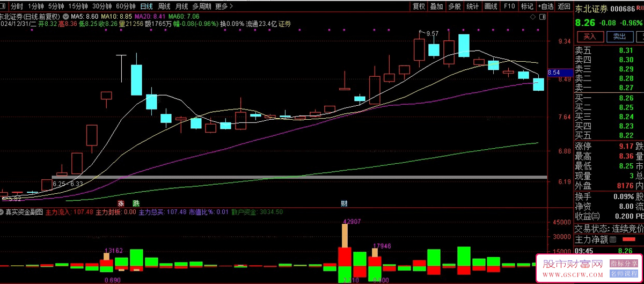Viewport: 644px width, 284px height.
Task: Click the 买一 price 8.26
Action: (626, 98)
